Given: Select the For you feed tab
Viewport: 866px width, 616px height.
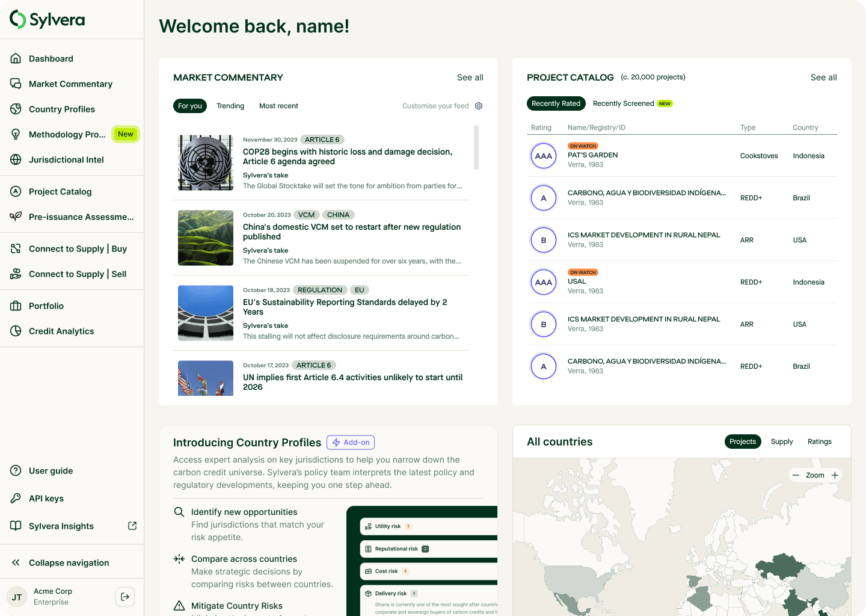Looking at the screenshot, I should click(x=190, y=106).
